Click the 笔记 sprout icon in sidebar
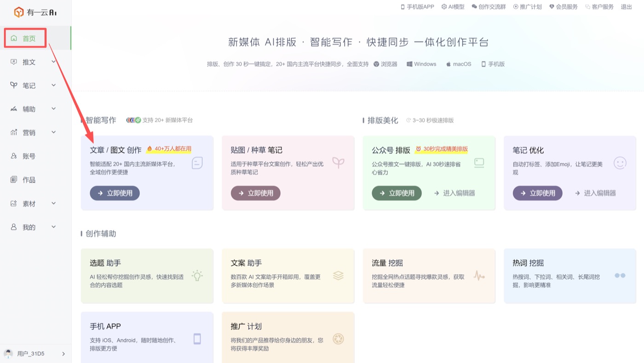The width and height of the screenshot is (644, 363). coord(14,85)
